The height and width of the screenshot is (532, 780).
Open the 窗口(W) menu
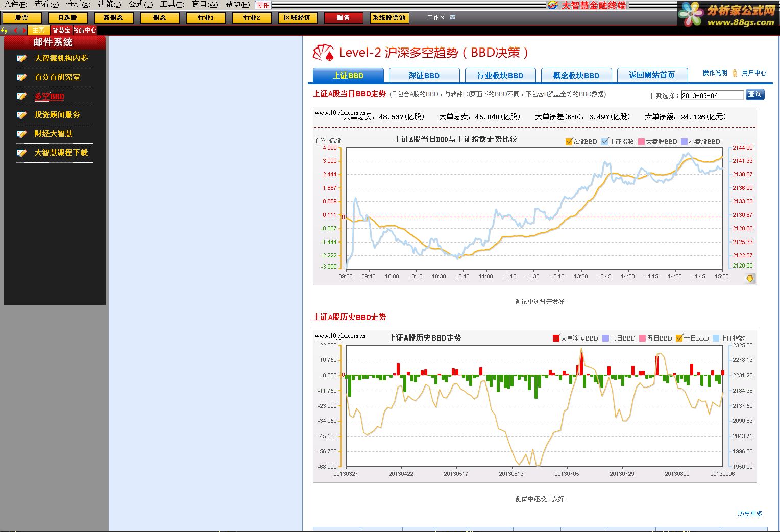pos(205,5)
